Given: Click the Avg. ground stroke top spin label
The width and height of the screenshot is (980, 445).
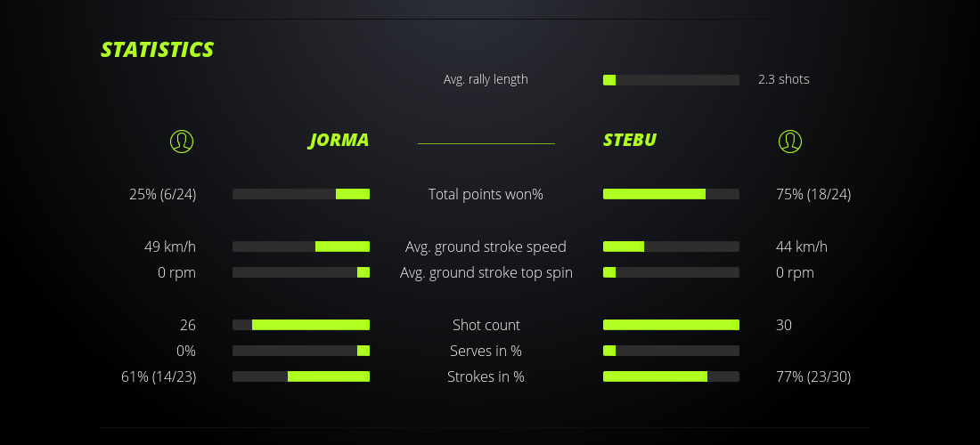Looking at the screenshot, I should point(486,272).
